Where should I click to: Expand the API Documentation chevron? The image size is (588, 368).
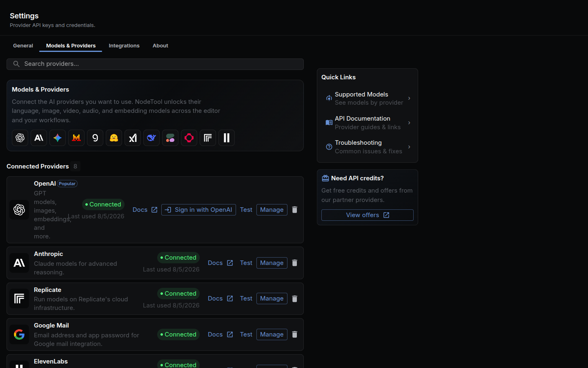(409, 123)
